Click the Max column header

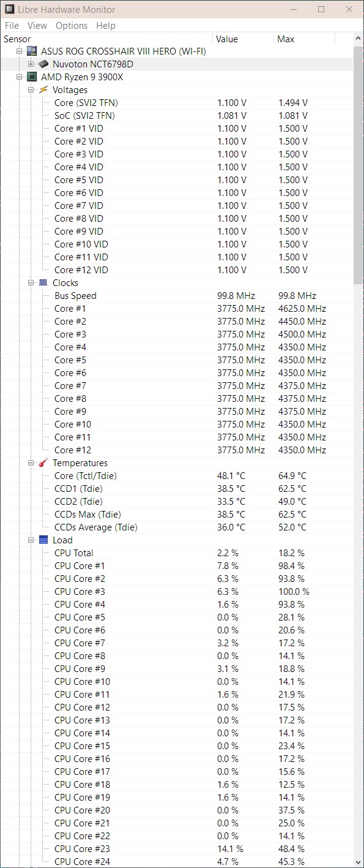click(x=286, y=39)
